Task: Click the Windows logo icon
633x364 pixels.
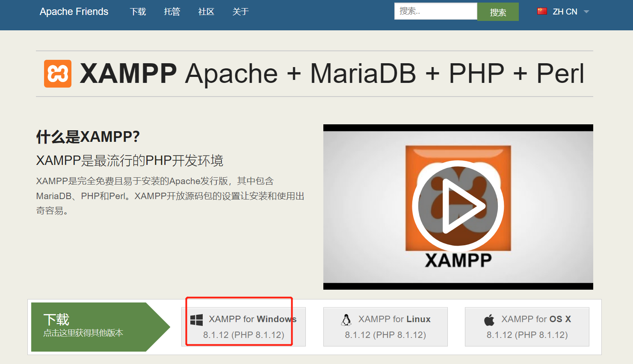Action: point(196,320)
